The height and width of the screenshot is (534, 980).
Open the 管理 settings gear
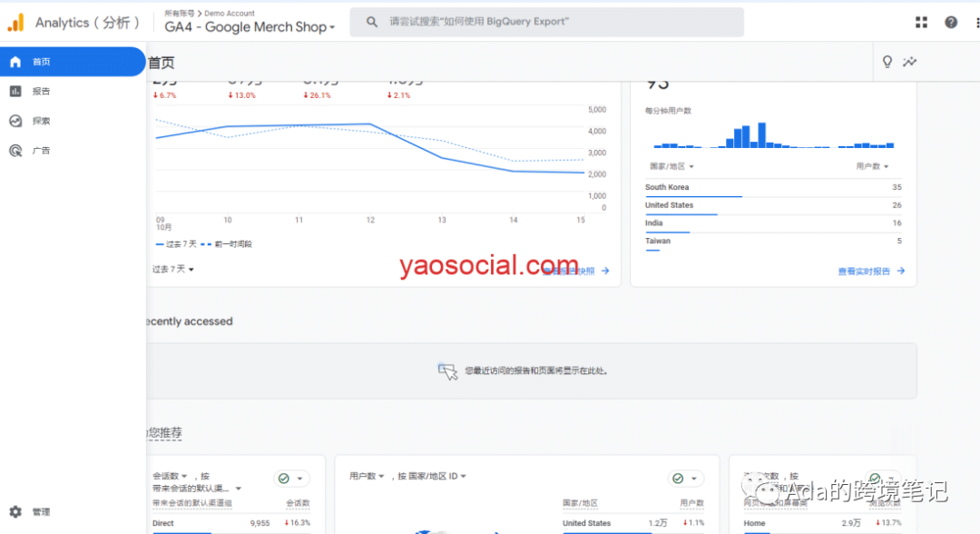coord(15,511)
